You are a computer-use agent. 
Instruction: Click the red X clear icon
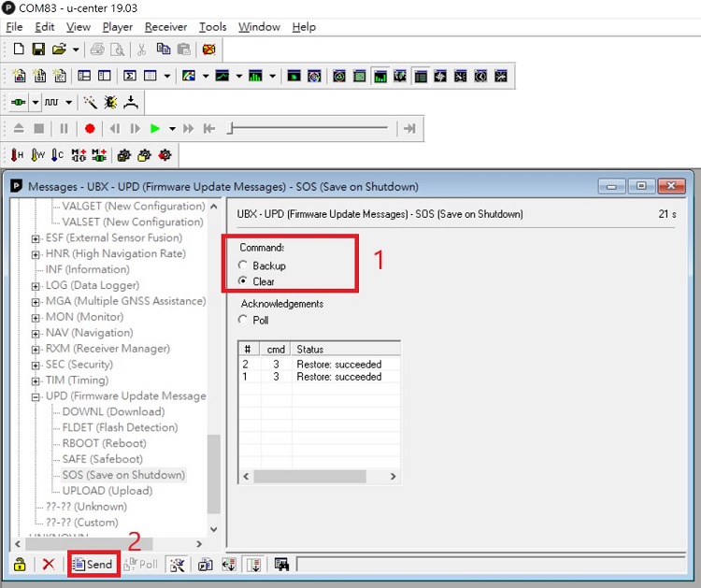pyautogui.click(x=49, y=565)
